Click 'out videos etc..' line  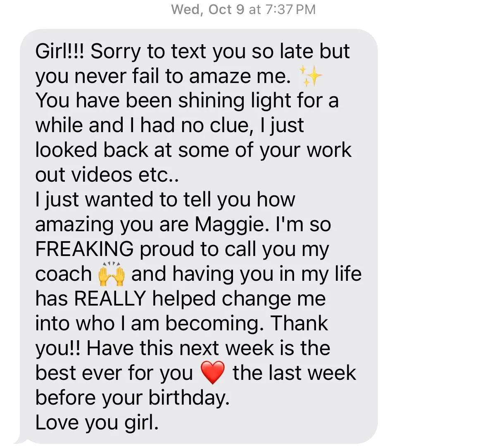(107, 175)
